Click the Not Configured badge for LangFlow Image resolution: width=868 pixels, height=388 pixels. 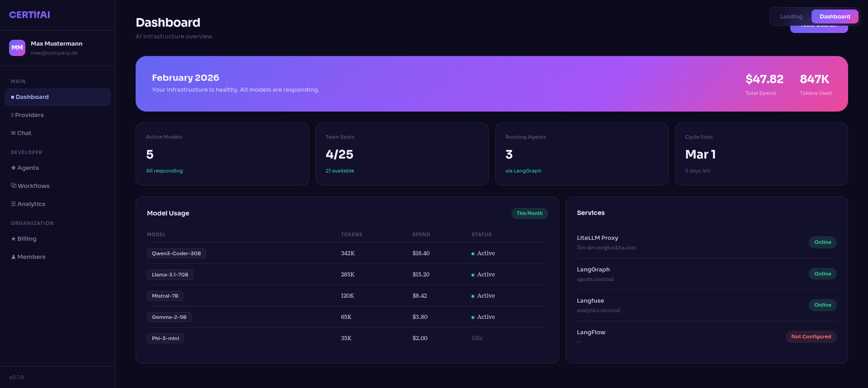pyautogui.click(x=811, y=337)
